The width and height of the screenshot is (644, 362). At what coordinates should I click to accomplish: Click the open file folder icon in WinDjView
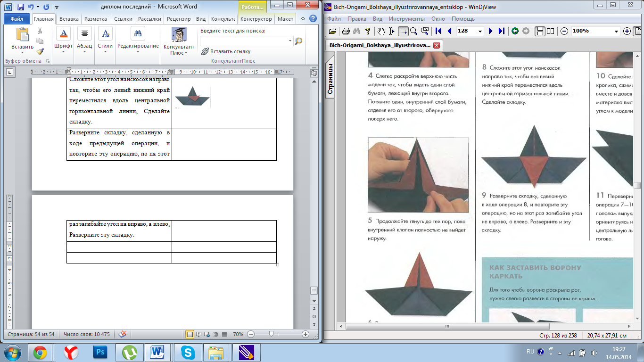[x=333, y=31]
